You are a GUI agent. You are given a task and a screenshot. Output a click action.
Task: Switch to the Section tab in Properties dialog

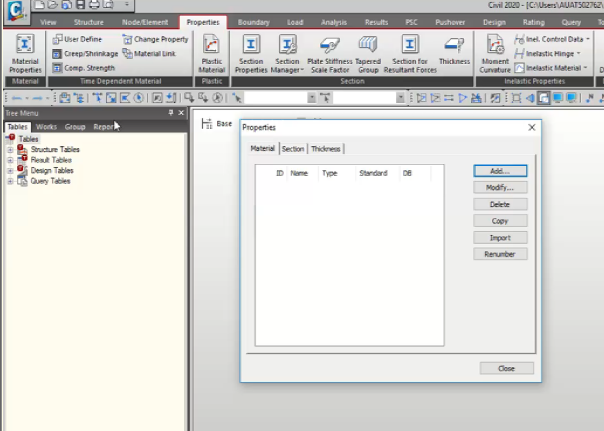click(292, 148)
